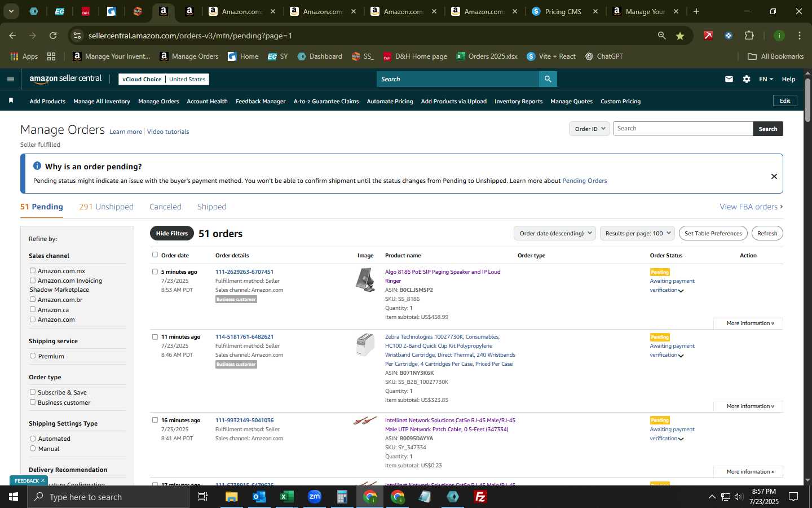This screenshot has width=812, height=508.
Task: Click the order search text field
Action: tap(683, 129)
